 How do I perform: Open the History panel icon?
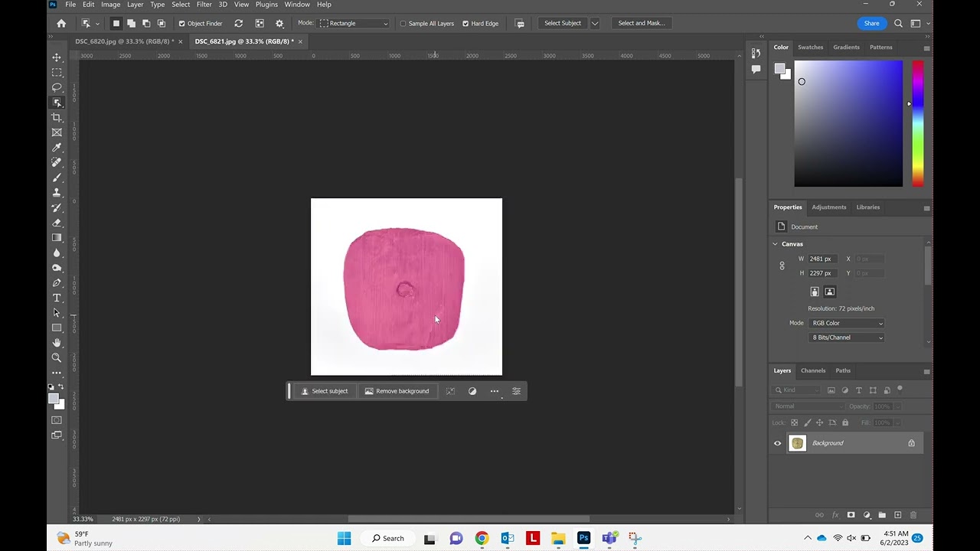756,53
